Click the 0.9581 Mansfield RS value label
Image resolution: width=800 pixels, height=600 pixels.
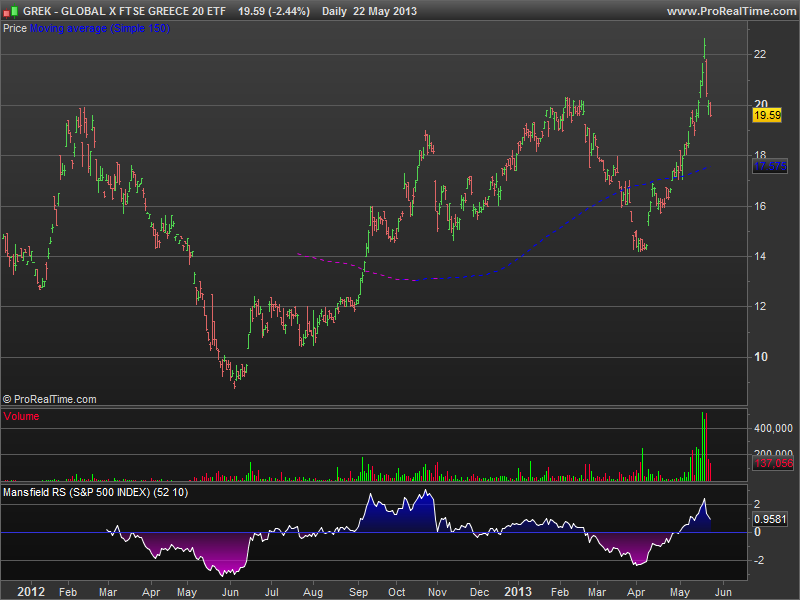click(769, 519)
